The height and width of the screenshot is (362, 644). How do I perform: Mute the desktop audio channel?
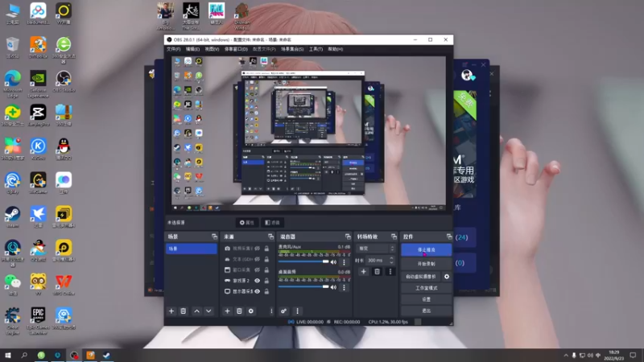(333, 287)
